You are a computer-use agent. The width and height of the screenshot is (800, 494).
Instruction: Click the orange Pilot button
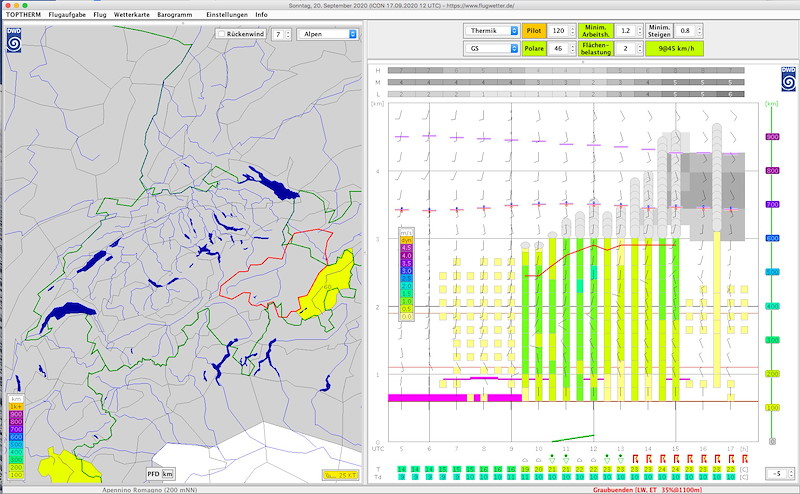(534, 31)
